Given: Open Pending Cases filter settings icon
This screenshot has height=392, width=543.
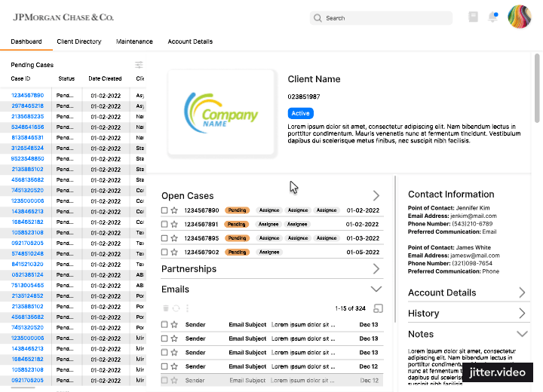Looking at the screenshot, I should click(x=139, y=65).
